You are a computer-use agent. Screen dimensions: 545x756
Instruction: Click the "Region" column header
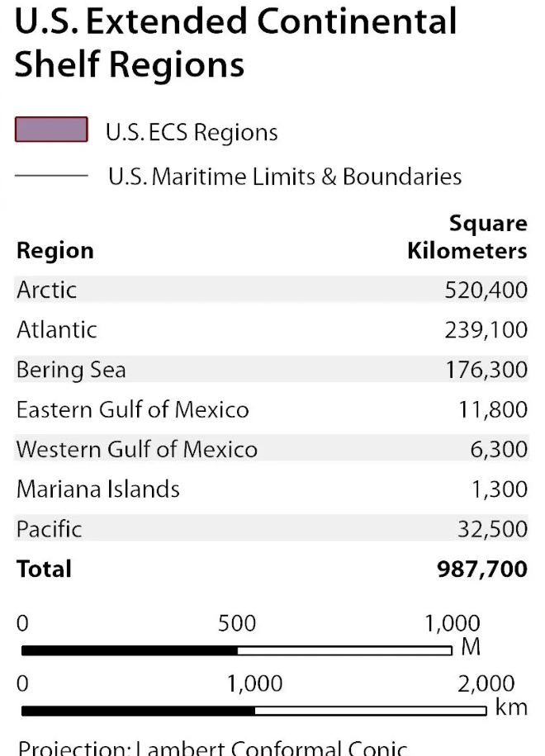pos(55,251)
